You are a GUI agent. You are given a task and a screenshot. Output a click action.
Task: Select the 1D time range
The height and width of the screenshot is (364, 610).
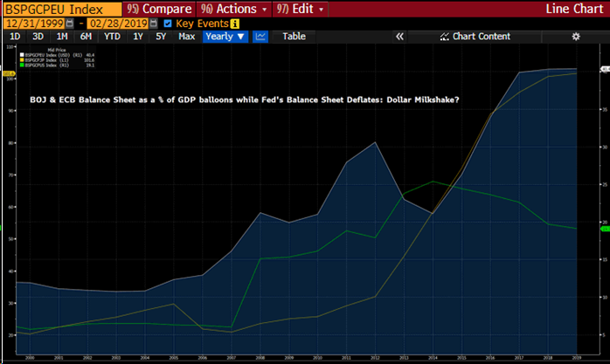(15, 37)
